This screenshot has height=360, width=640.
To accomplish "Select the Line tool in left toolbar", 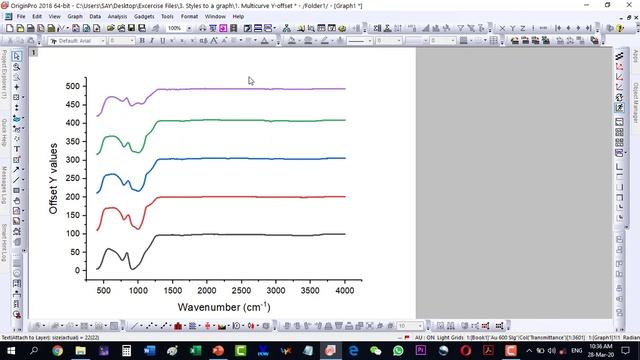I will [x=16, y=180].
